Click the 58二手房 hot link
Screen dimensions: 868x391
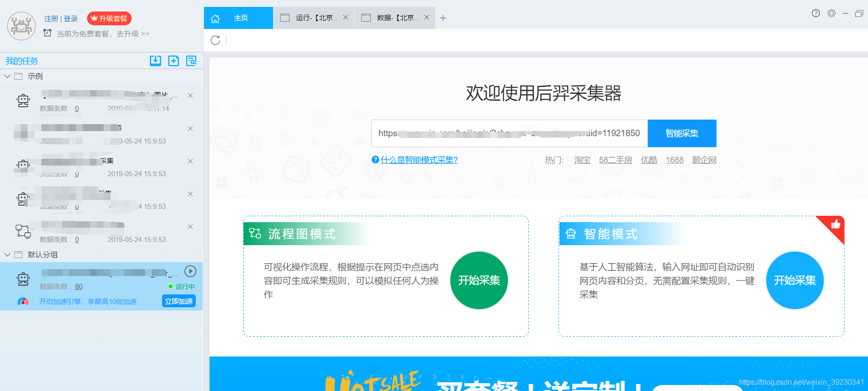click(615, 160)
